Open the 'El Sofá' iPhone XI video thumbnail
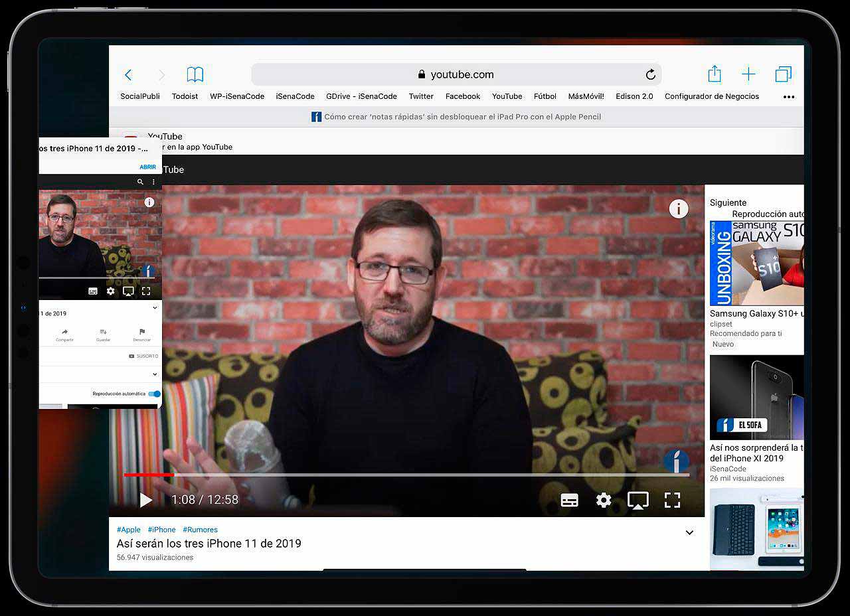This screenshot has width=850, height=616. (756, 398)
